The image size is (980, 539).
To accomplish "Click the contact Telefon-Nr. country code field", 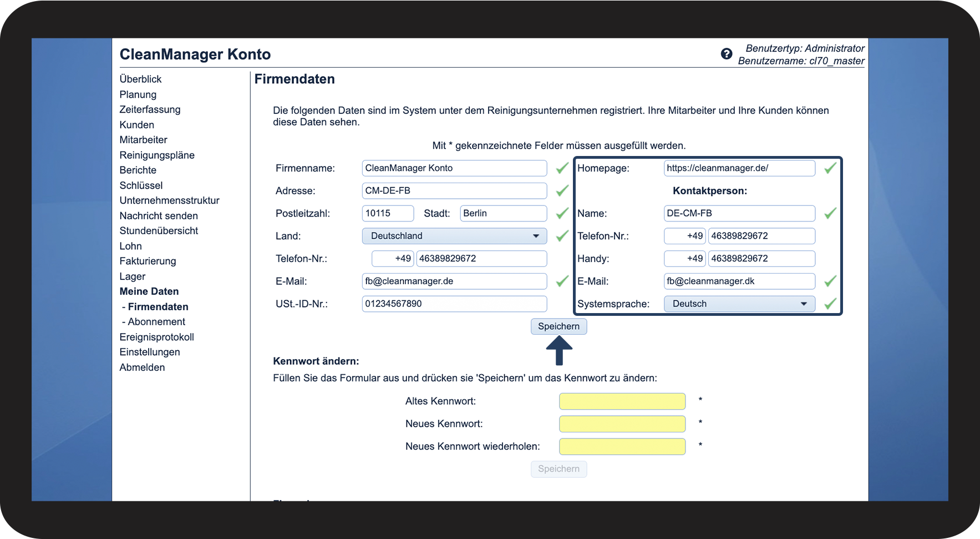I will click(x=685, y=236).
